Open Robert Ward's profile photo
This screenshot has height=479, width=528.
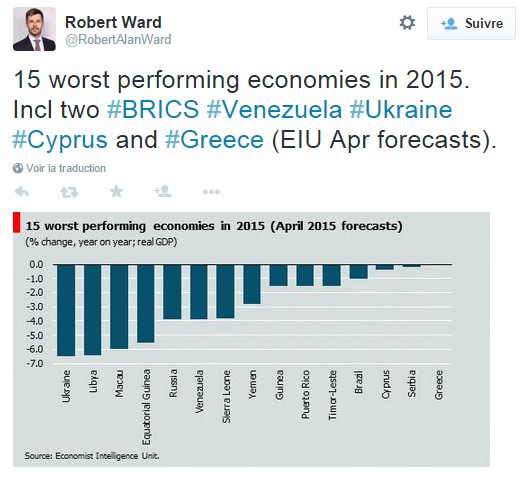coord(34,29)
